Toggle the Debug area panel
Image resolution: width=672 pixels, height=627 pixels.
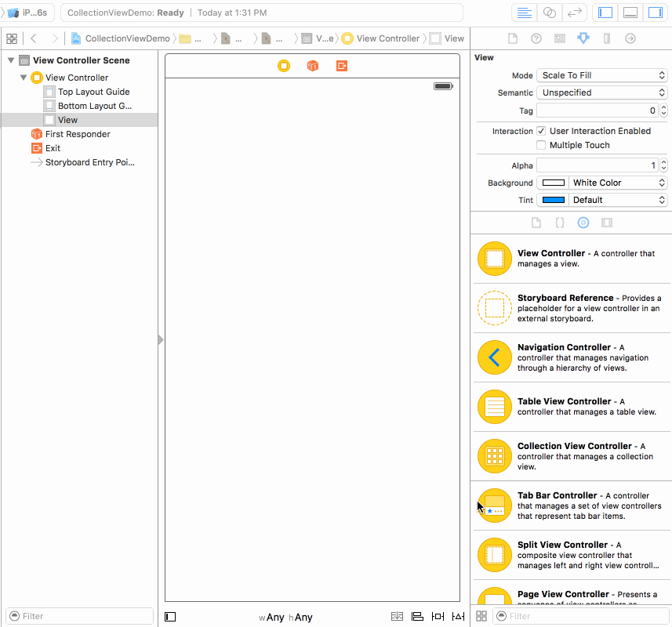[x=630, y=13]
